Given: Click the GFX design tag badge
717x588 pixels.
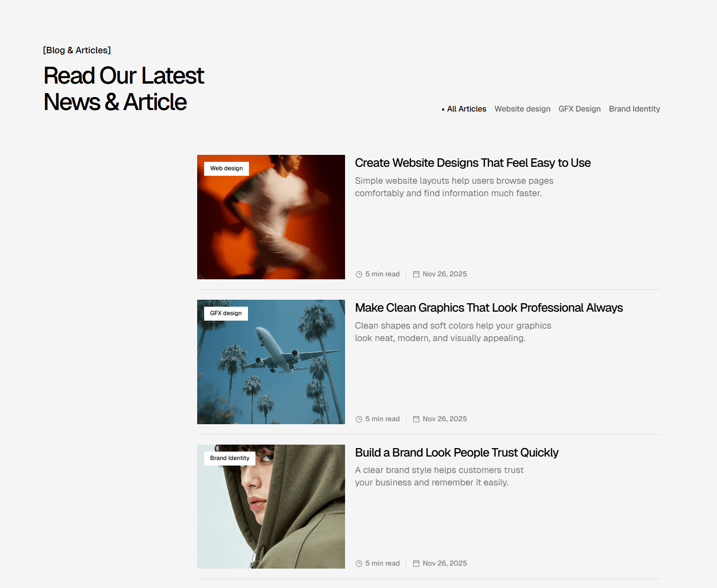Looking at the screenshot, I should click(x=226, y=314).
